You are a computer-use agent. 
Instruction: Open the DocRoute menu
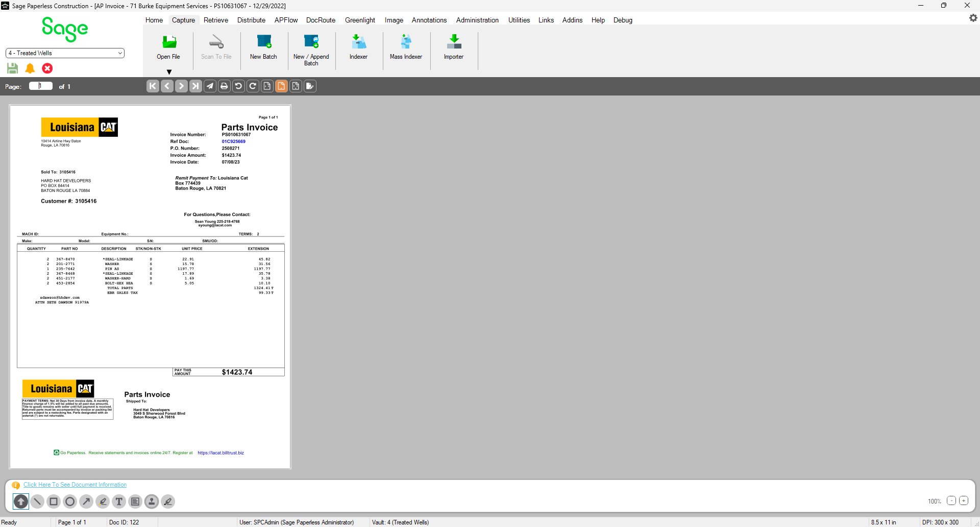pos(321,20)
